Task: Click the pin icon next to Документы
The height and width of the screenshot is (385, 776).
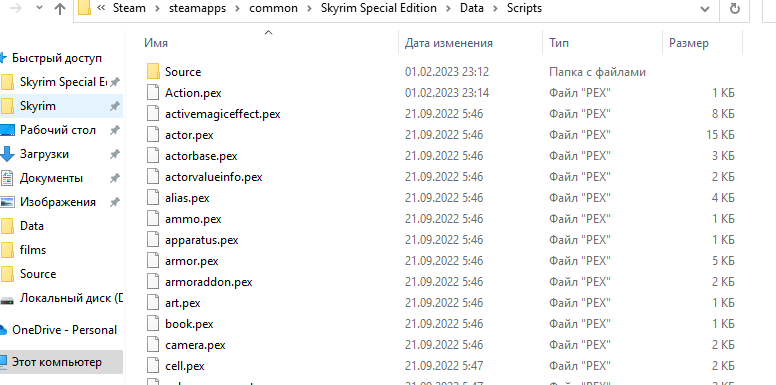Action: 115,178
